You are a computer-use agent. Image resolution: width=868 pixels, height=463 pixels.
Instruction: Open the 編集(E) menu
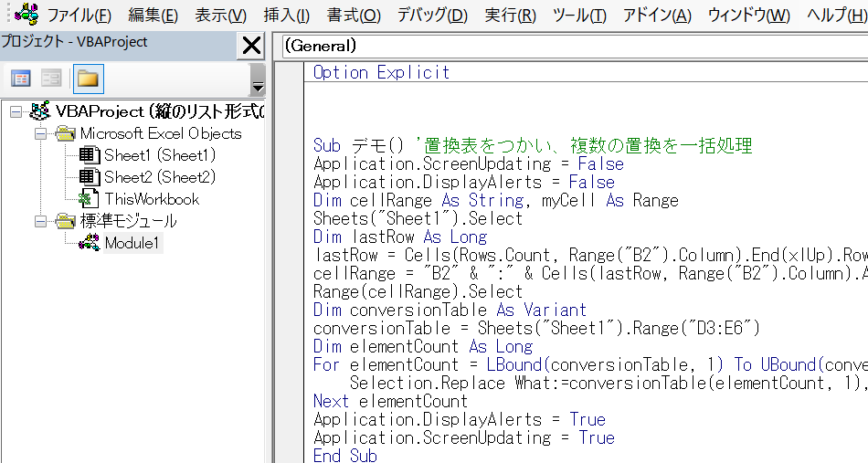(x=153, y=15)
